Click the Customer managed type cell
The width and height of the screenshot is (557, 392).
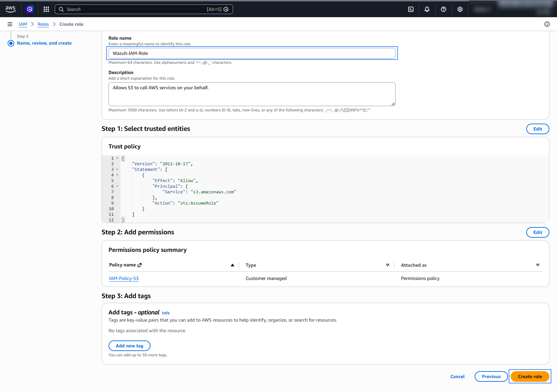click(266, 278)
